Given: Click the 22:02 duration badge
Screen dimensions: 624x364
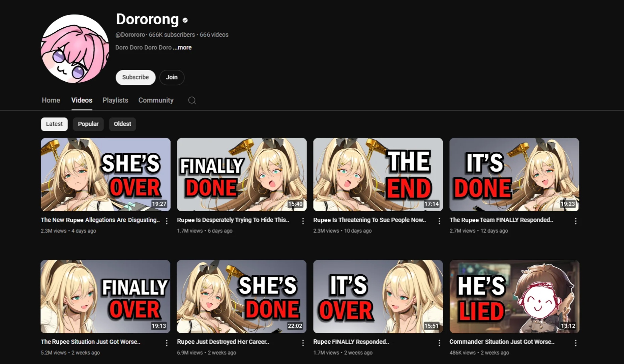Looking at the screenshot, I should tap(295, 326).
